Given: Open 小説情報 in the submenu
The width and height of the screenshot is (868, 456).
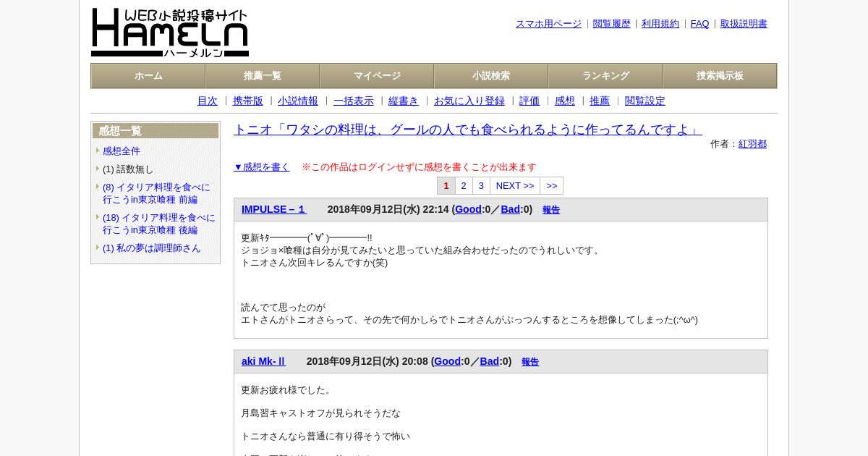Looking at the screenshot, I should [x=298, y=101].
